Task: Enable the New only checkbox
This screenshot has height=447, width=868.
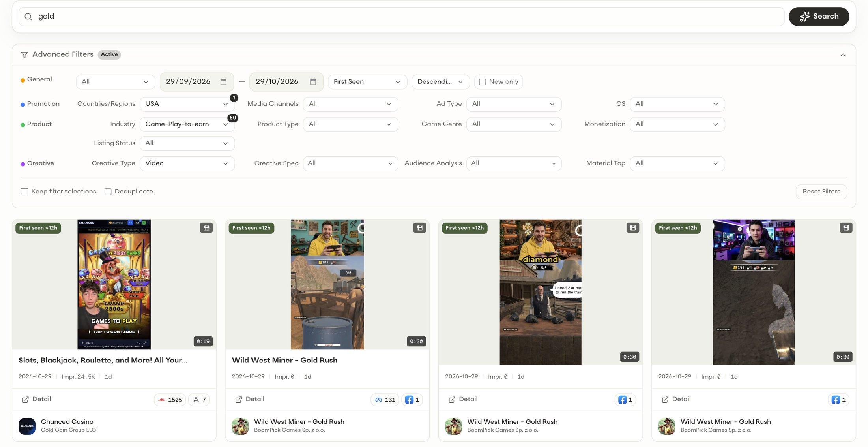Action: tap(482, 82)
